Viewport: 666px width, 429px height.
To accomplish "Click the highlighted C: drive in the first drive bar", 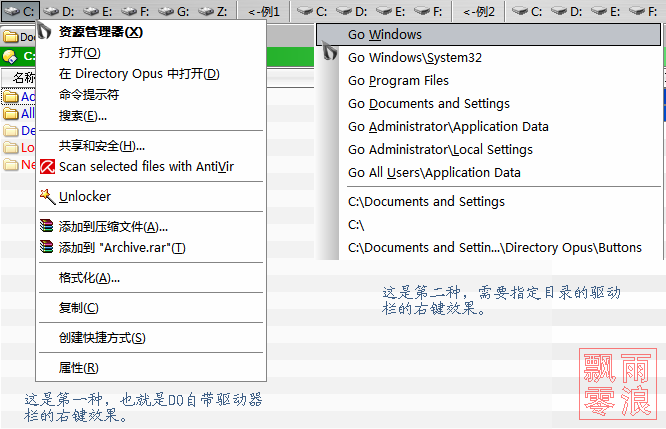I will [20, 11].
